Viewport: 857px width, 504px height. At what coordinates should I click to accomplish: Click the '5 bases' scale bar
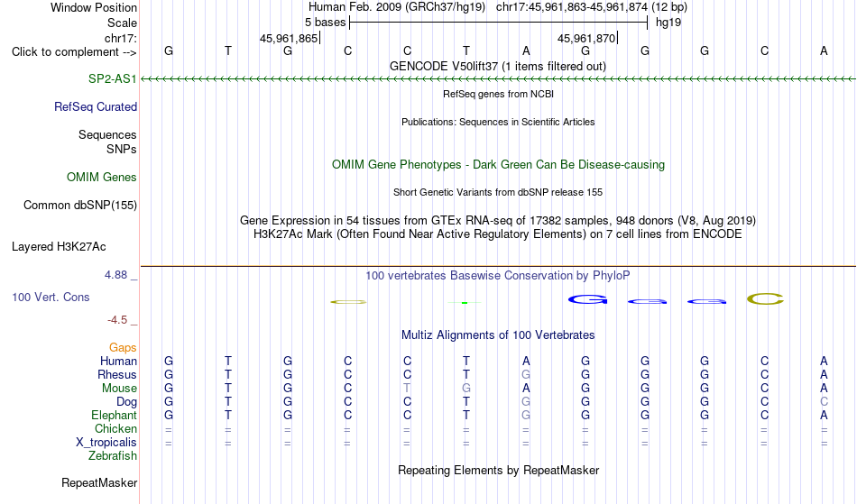click(x=498, y=23)
